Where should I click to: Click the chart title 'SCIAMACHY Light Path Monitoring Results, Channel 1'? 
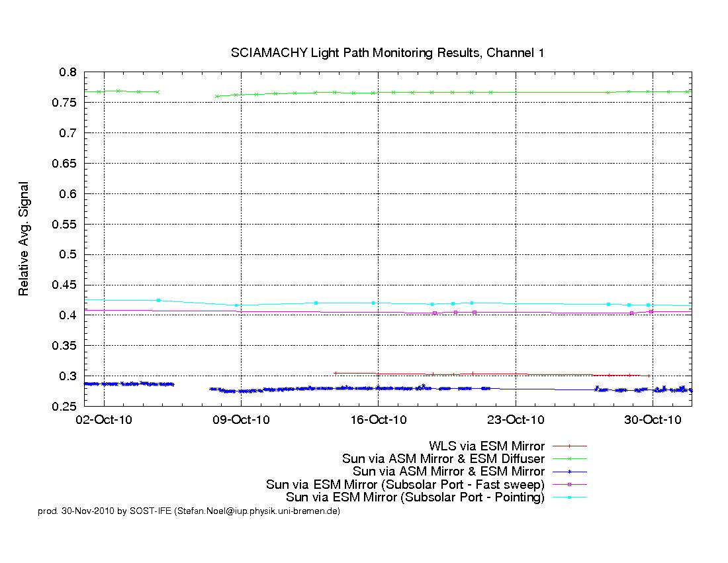point(387,53)
